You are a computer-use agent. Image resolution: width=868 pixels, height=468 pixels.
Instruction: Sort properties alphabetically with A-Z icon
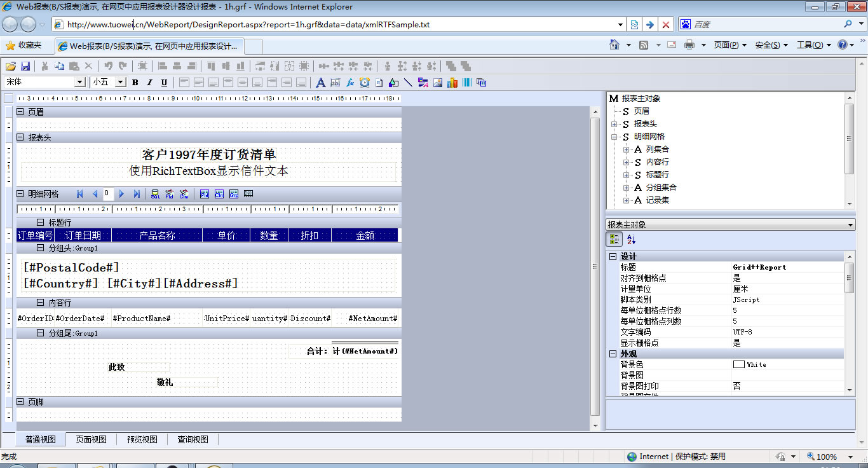tap(631, 239)
